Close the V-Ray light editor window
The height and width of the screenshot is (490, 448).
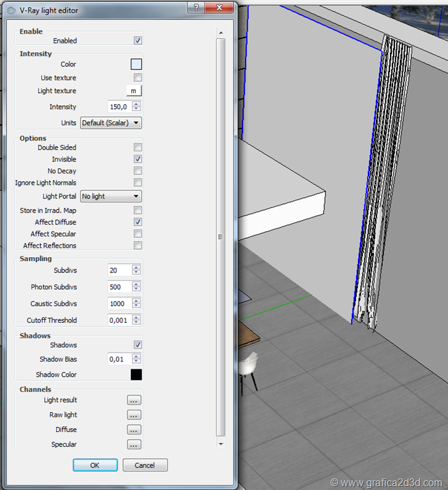[219, 7]
